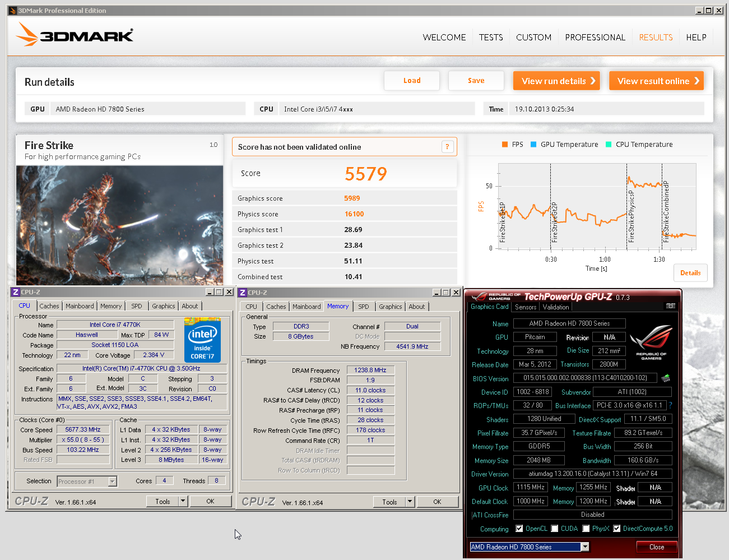This screenshot has width=729, height=560.
Task: Go to the TESTS section in 3DMark
Action: (x=491, y=37)
